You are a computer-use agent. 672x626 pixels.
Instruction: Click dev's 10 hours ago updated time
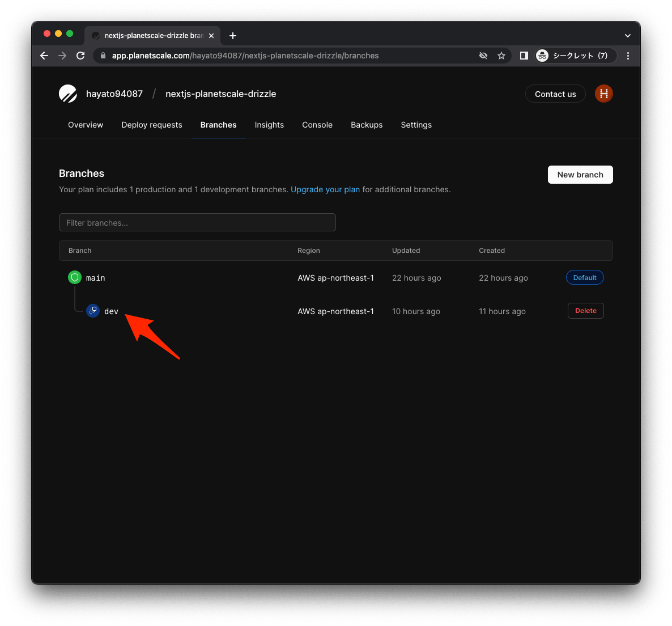pyautogui.click(x=416, y=311)
